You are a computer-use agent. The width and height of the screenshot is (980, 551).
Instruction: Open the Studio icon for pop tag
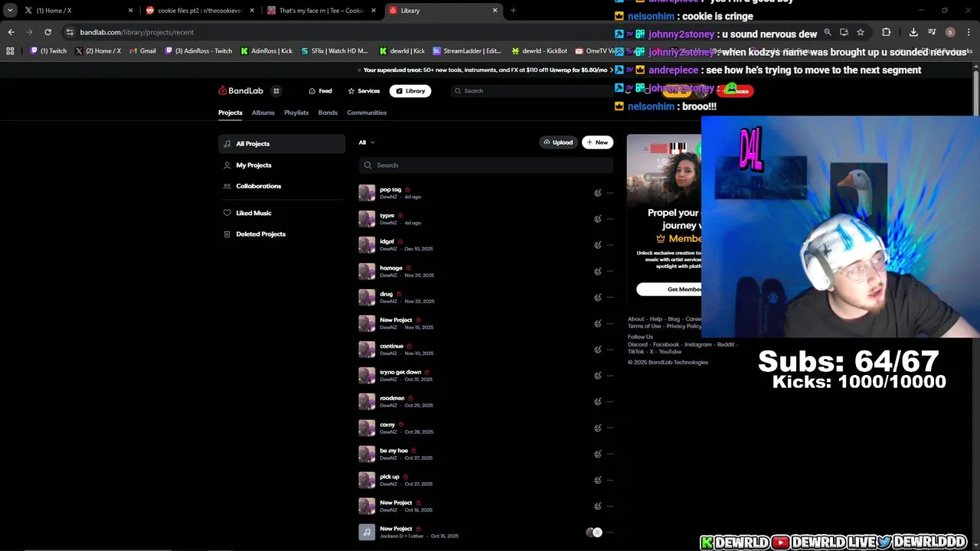coord(598,193)
